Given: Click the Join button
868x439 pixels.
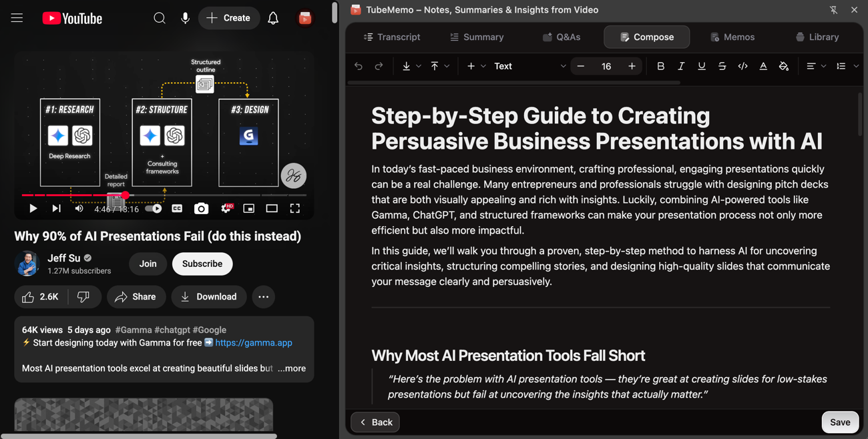Looking at the screenshot, I should coord(148,264).
